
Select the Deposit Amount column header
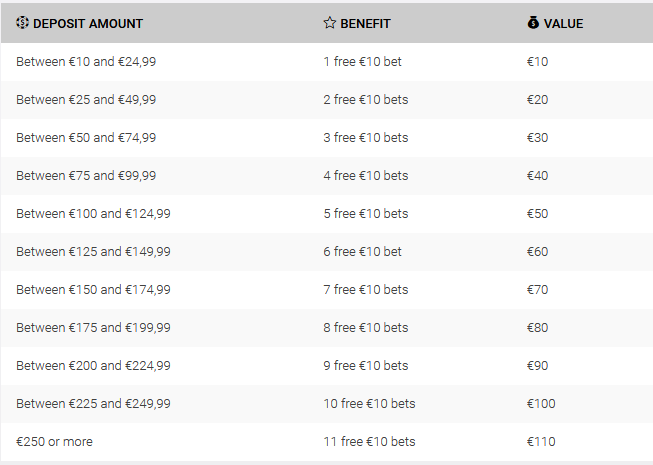click(x=88, y=24)
